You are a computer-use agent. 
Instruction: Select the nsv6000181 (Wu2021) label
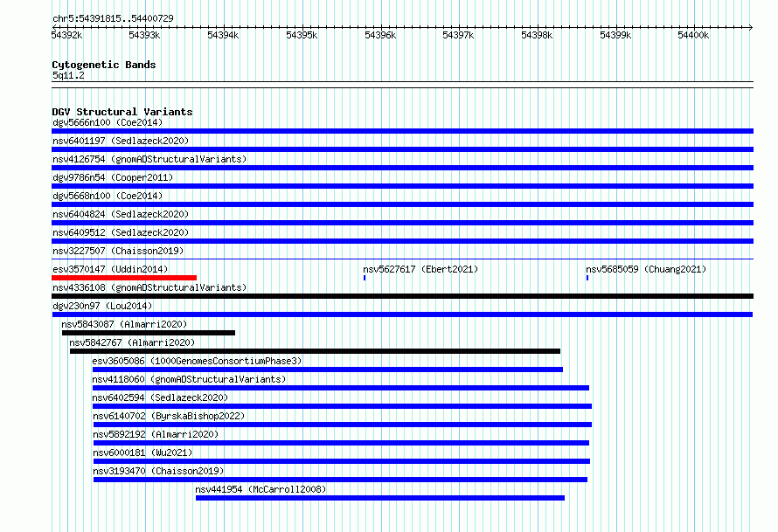coord(142,453)
